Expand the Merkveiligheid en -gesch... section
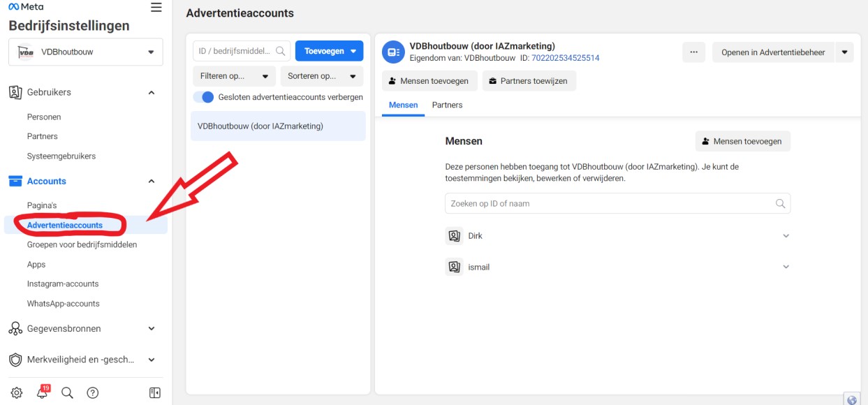The image size is (868, 405). pyautogui.click(x=152, y=360)
